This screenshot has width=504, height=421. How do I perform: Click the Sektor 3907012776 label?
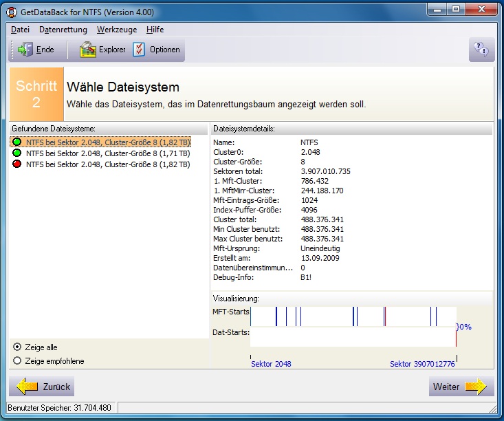point(422,364)
